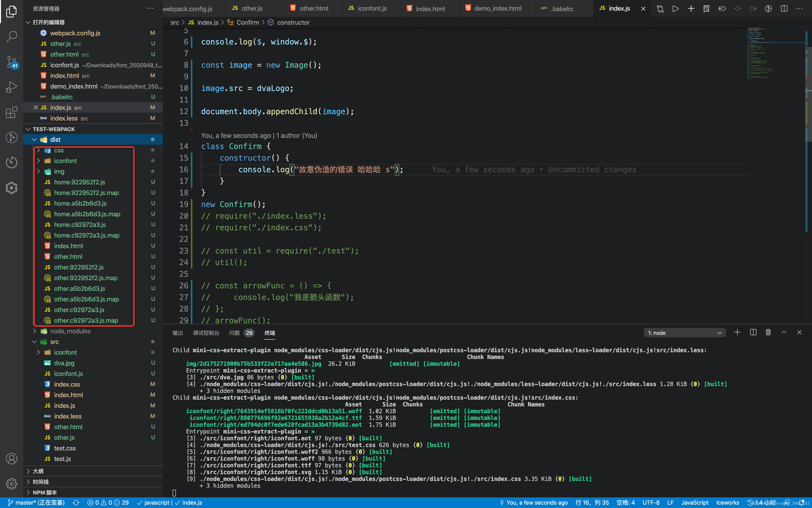Open the terminal selector '1: node' dropdown
812x508 pixels.
(684, 333)
